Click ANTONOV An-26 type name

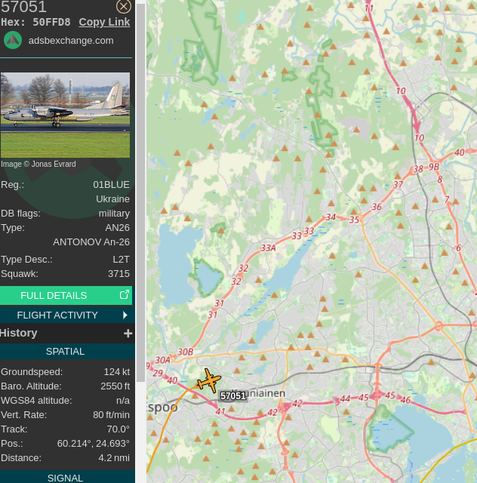pyautogui.click(x=91, y=242)
